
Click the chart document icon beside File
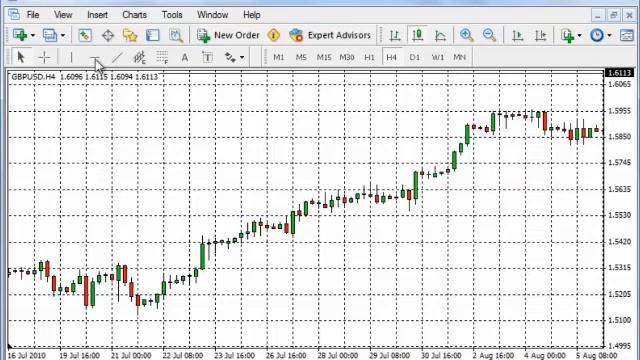click(13, 15)
